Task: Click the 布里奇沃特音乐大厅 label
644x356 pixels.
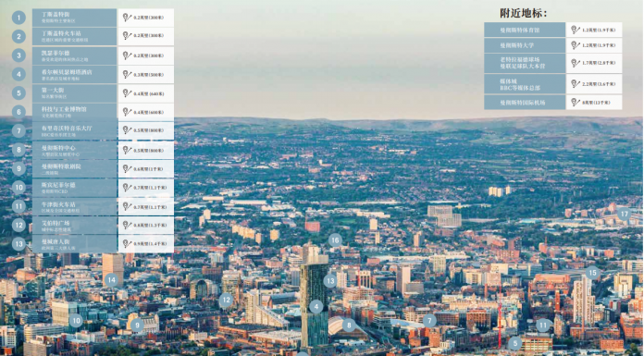Action: [x=67, y=129]
